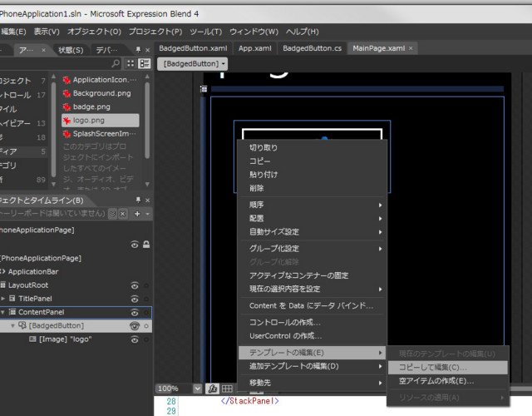Viewport: 532px width, 416px height.
Task: Toggle snap grid display icon
Action: pos(227,389)
